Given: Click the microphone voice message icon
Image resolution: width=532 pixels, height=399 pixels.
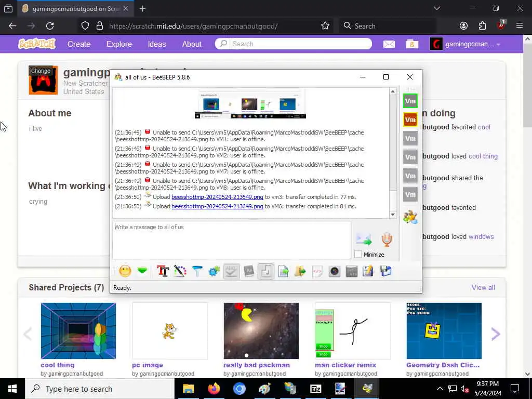Looking at the screenshot, I should 387,240.
